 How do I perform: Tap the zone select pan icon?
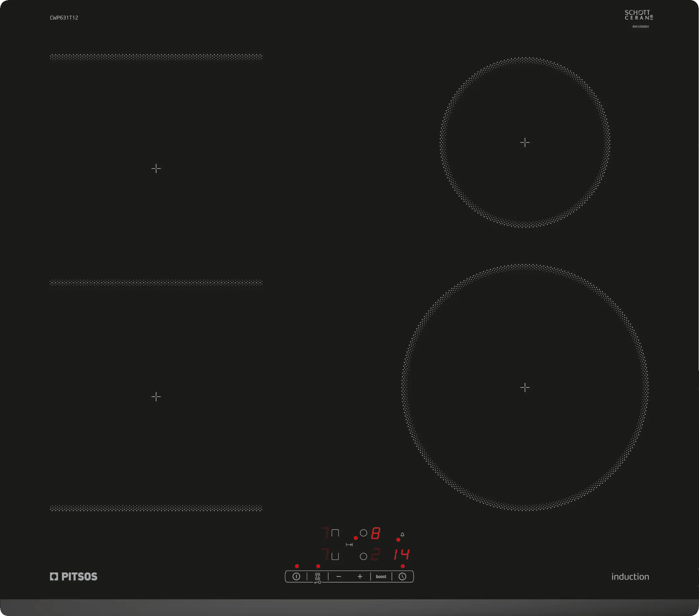pyautogui.click(x=317, y=576)
